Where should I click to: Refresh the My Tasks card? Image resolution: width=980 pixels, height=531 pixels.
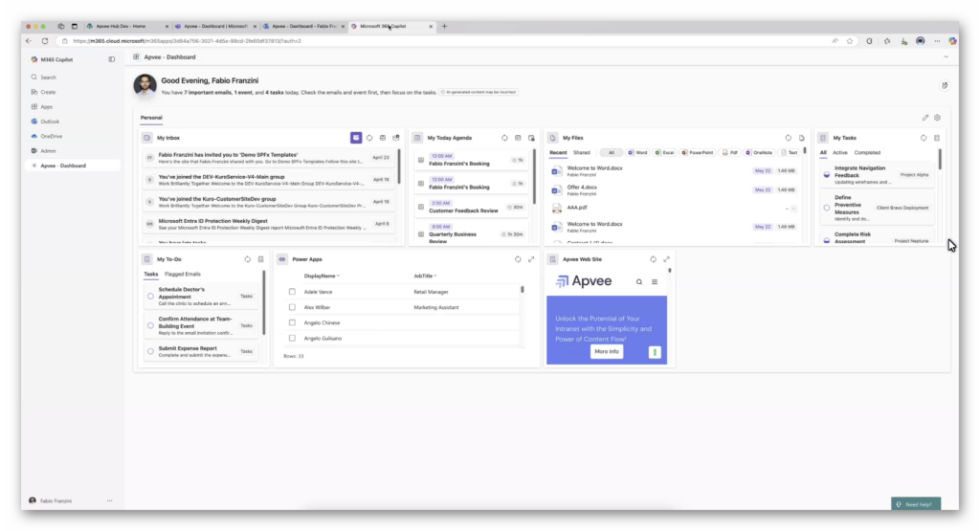click(924, 138)
